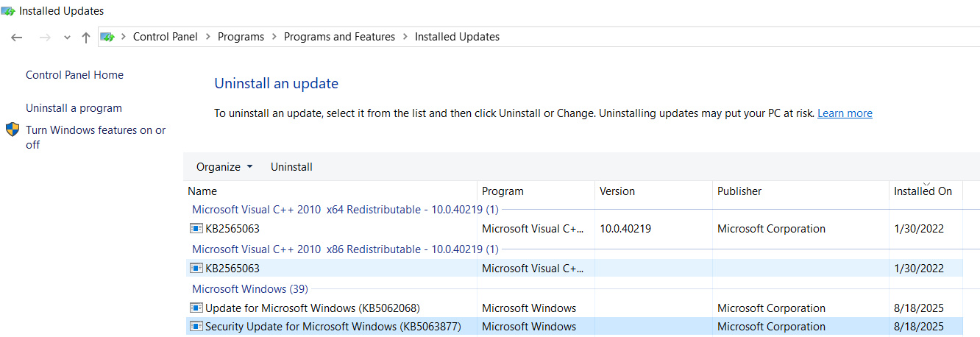
Task: Select Programs and Features breadcrumb
Action: tap(339, 37)
